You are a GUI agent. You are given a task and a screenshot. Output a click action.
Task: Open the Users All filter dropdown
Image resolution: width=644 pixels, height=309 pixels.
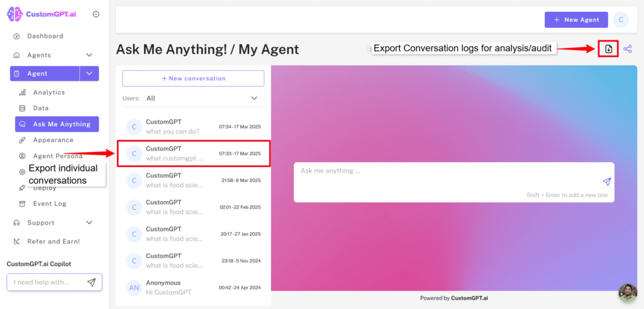pos(254,98)
